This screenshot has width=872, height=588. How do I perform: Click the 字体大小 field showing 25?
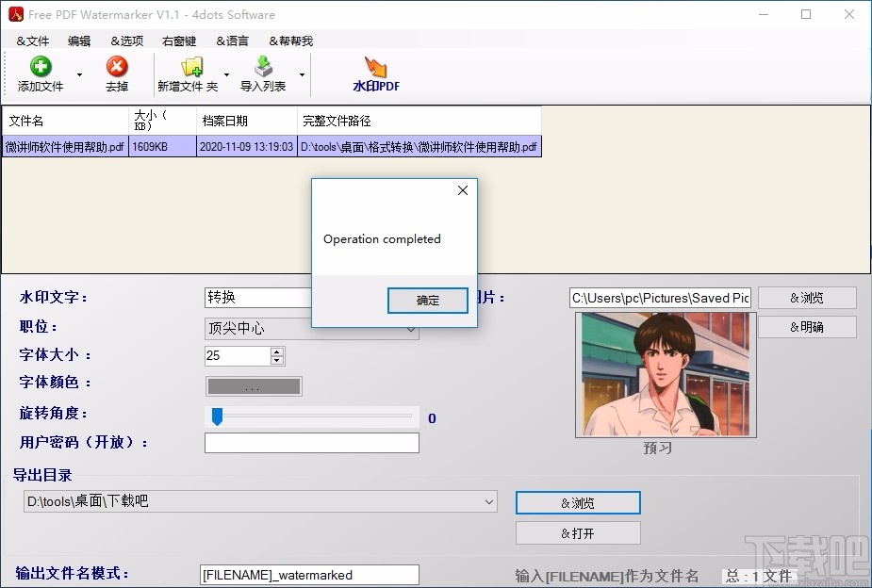tap(238, 355)
